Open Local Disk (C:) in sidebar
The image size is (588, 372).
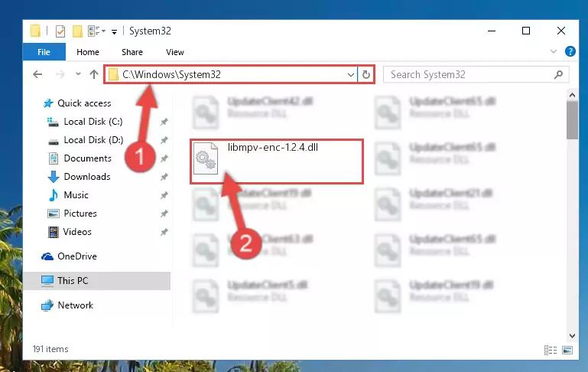93,121
